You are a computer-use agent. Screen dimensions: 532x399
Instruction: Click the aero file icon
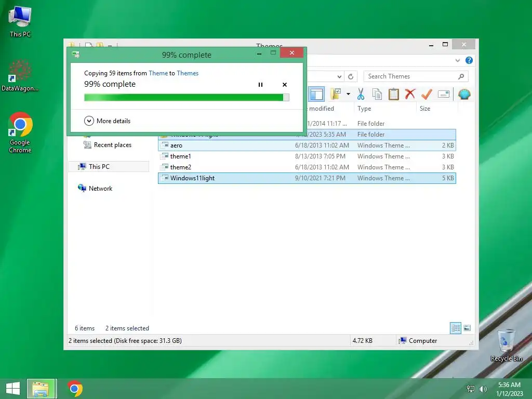point(165,145)
